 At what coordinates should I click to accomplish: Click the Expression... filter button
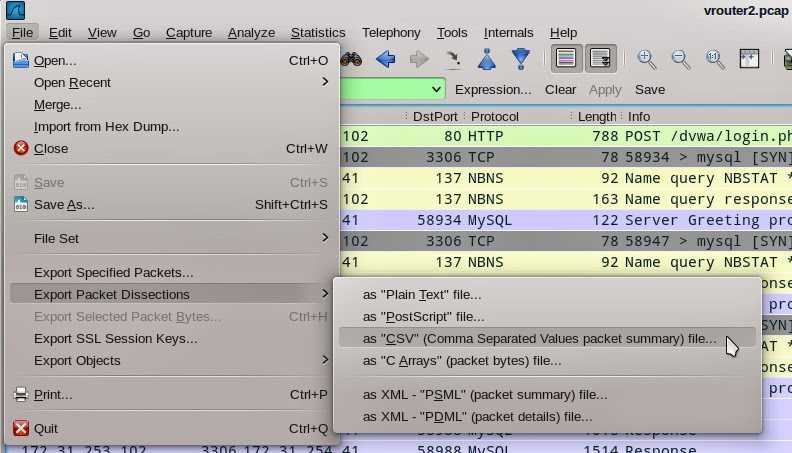493,90
